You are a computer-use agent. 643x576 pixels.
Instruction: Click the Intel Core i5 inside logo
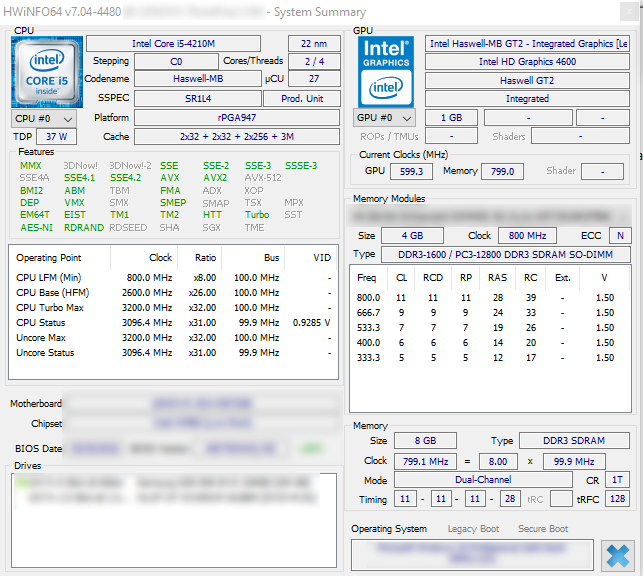point(47,72)
